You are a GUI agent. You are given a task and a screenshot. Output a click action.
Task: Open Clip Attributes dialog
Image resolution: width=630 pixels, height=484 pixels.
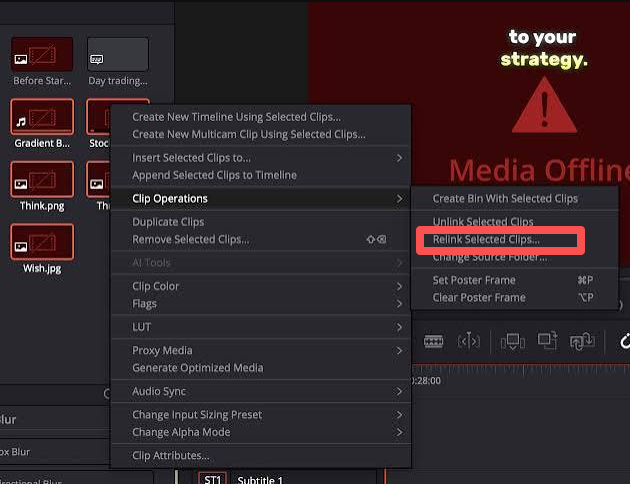260,455
